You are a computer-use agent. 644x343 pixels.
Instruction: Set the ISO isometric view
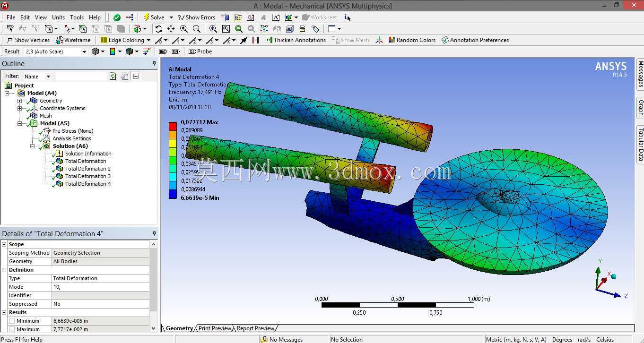pyautogui.click(x=264, y=29)
